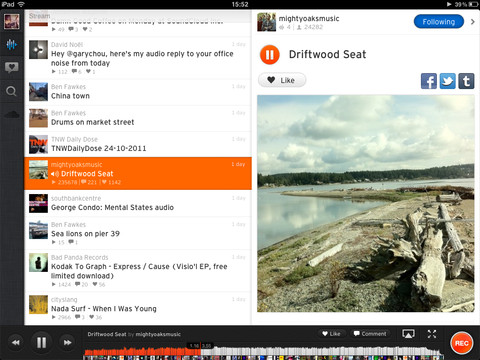Image resolution: width=480 pixels, height=360 pixels.
Task: Expand the player to fullscreen
Action: (x=432, y=334)
